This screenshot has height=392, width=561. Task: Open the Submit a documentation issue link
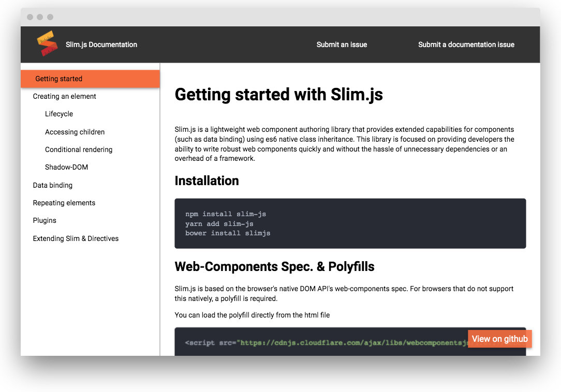click(x=466, y=44)
